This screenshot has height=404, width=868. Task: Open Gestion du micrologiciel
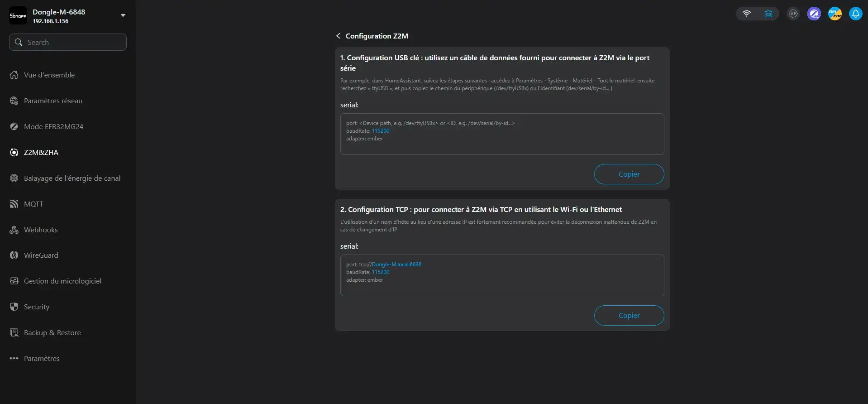62,281
